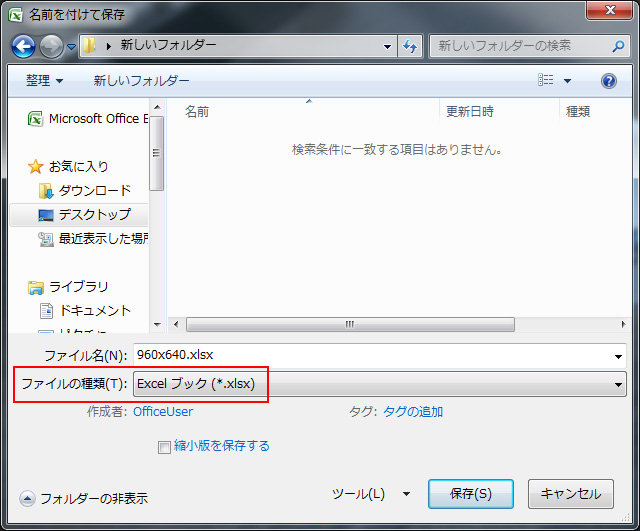This screenshot has width=640, height=531.
Task: Expand the file name history dropdown arrow
Action: (x=619, y=355)
